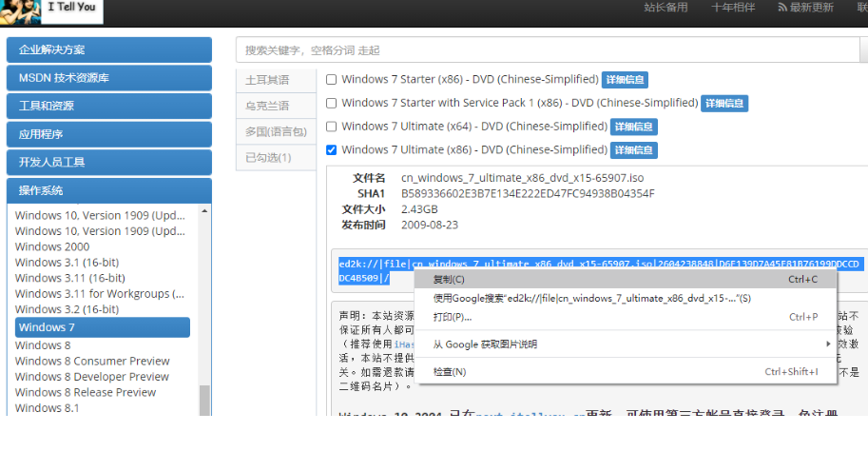This screenshot has width=868, height=452.
Task: Collapse the 操作系统 sidebar section
Action: click(108, 190)
